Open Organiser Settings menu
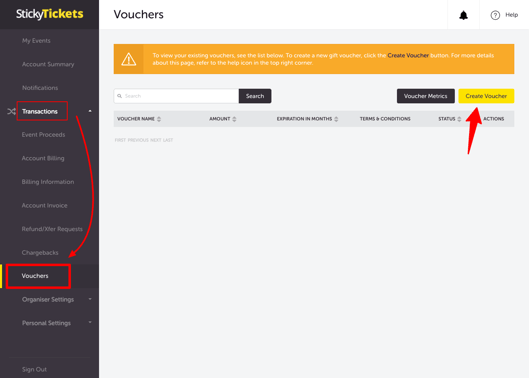 48,299
